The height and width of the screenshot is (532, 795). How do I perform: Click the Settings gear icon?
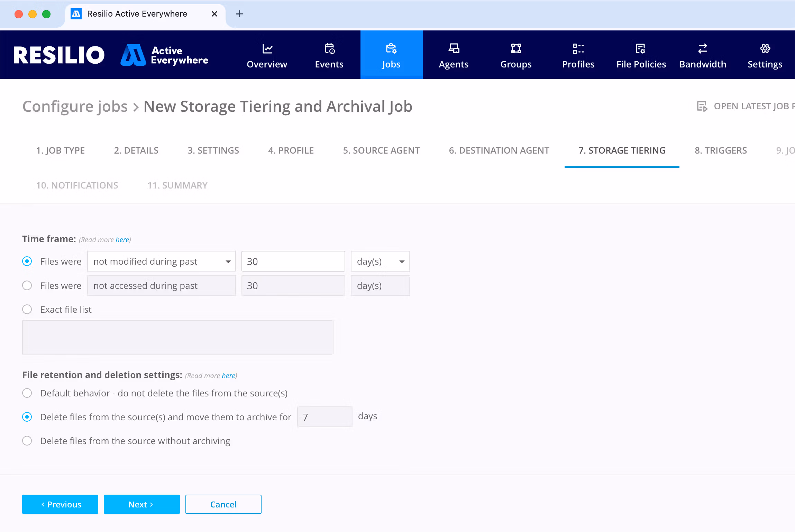765,49
